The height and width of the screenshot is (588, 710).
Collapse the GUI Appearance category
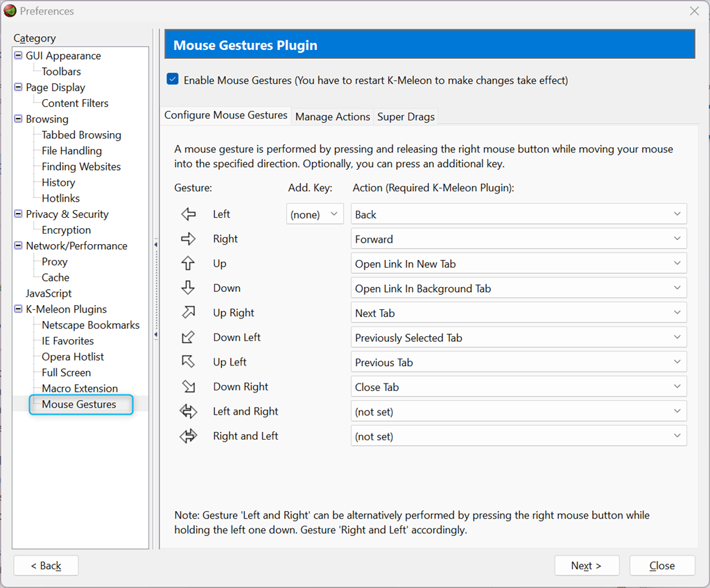coord(18,55)
